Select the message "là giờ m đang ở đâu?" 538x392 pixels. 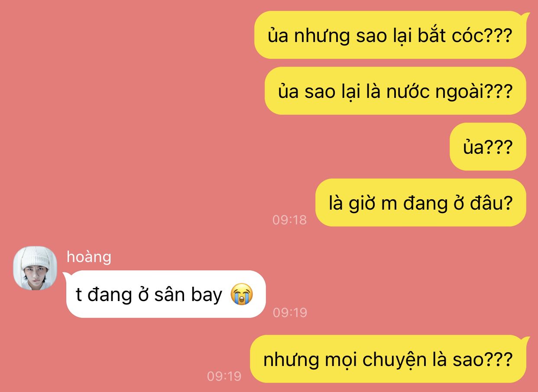pos(421,203)
